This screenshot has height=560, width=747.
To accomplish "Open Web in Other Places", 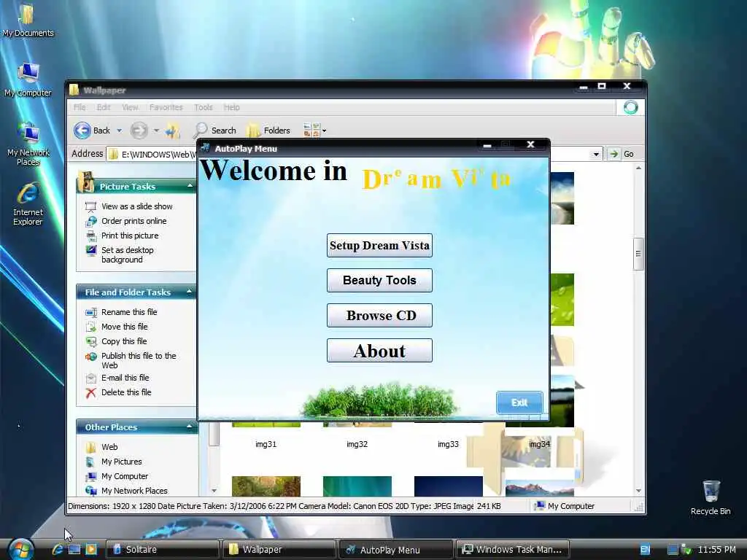I will (x=109, y=447).
